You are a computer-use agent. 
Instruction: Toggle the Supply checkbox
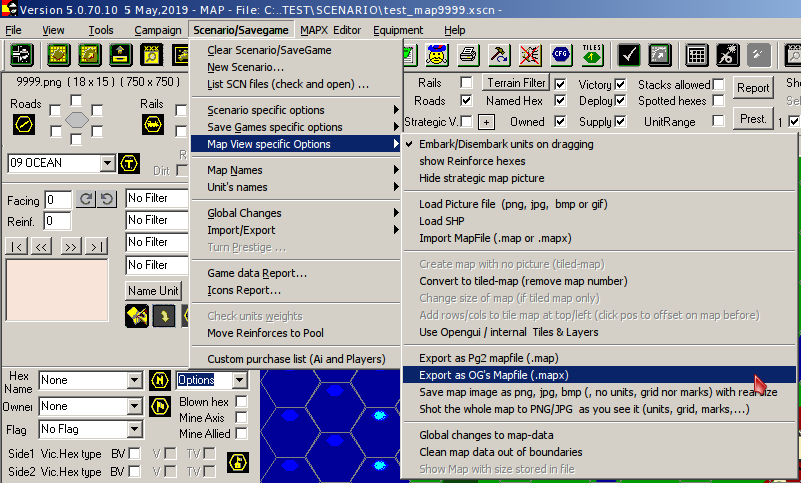pyautogui.click(x=620, y=121)
